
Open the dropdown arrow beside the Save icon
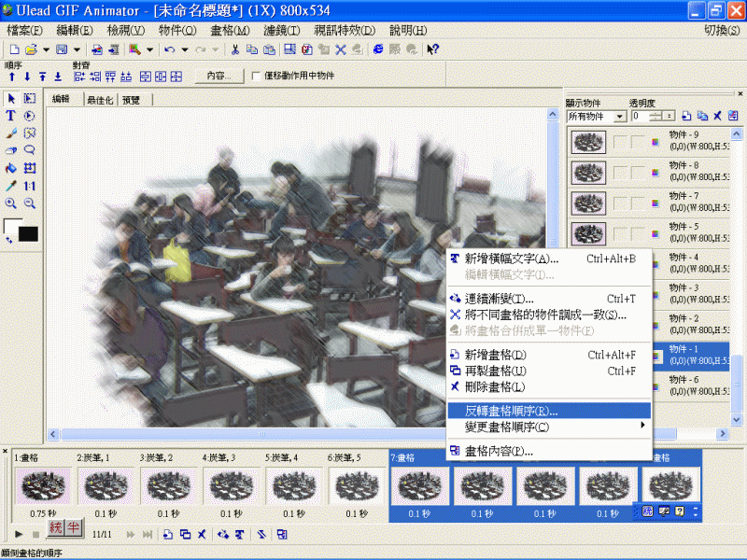coord(77,49)
